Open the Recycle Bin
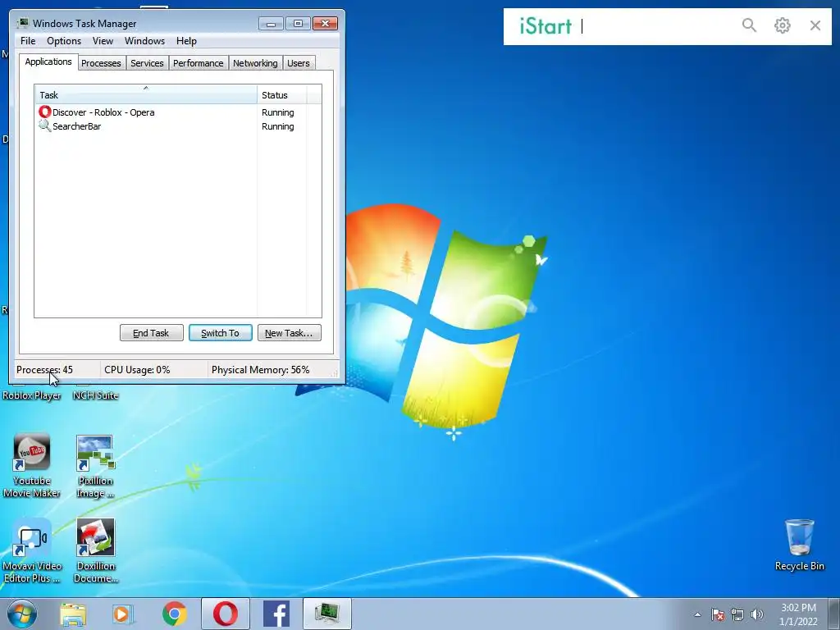Image resolution: width=840 pixels, height=630 pixels. [799, 546]
